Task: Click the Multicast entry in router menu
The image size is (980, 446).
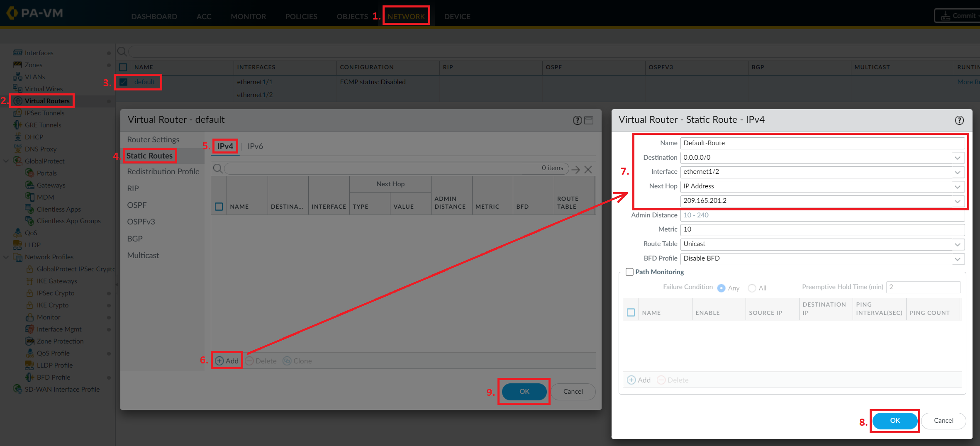Action: coord(143,255)
